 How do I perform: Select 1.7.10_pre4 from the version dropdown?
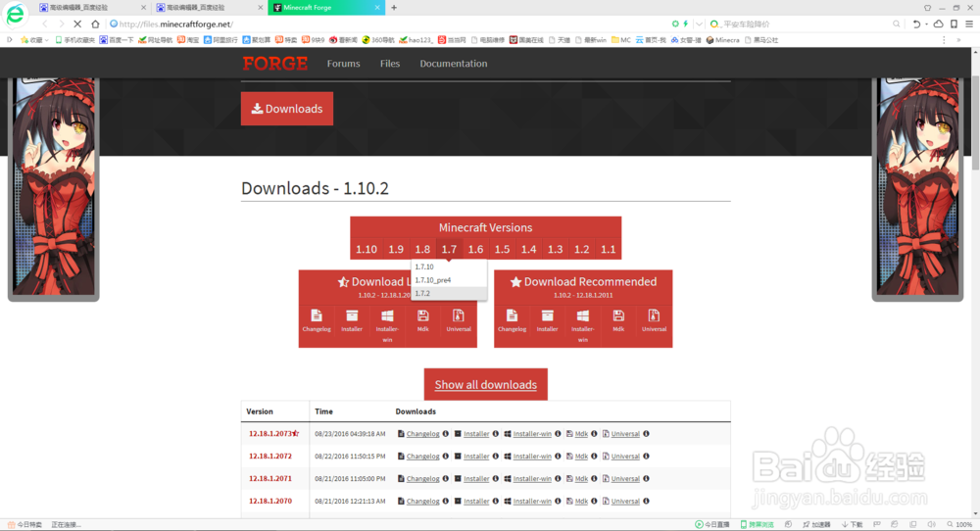pos(449,280)
